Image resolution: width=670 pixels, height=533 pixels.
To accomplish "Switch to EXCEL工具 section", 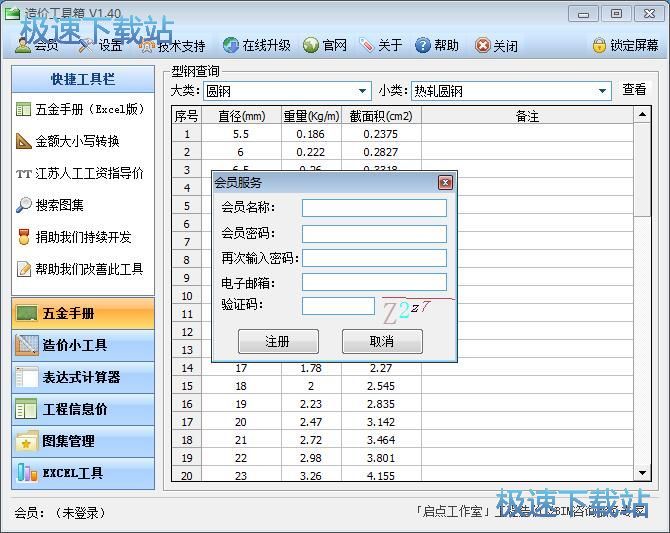I will (x=83, y=473).
